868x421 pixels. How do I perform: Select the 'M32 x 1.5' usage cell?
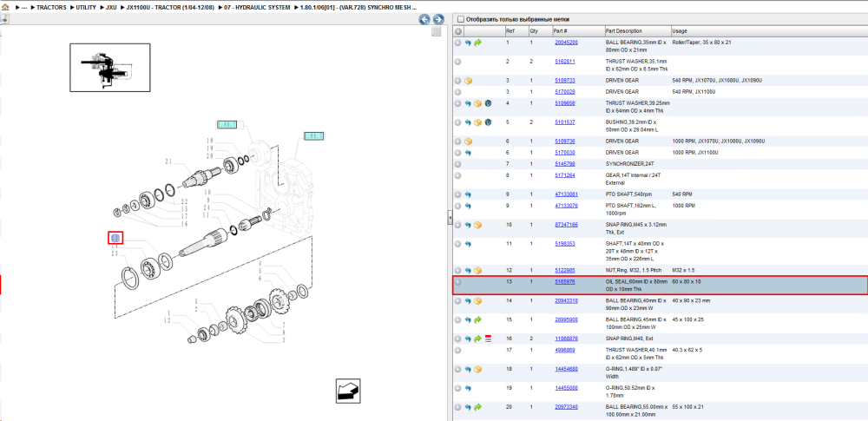pos(683,271)
